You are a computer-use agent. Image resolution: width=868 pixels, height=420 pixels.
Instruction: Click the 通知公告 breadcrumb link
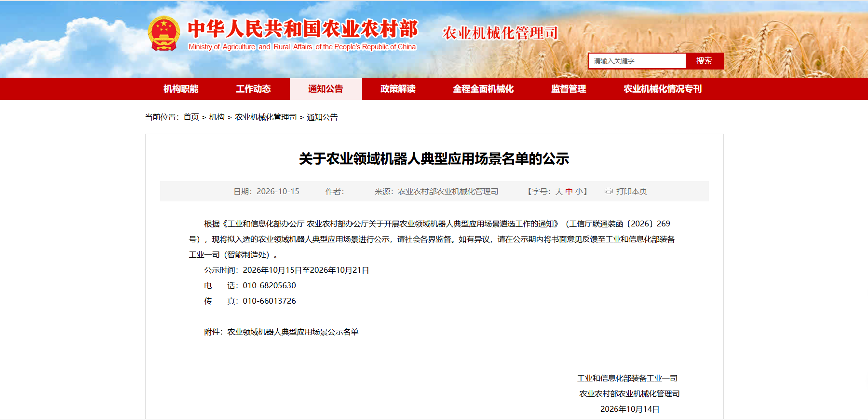[322, 117]
